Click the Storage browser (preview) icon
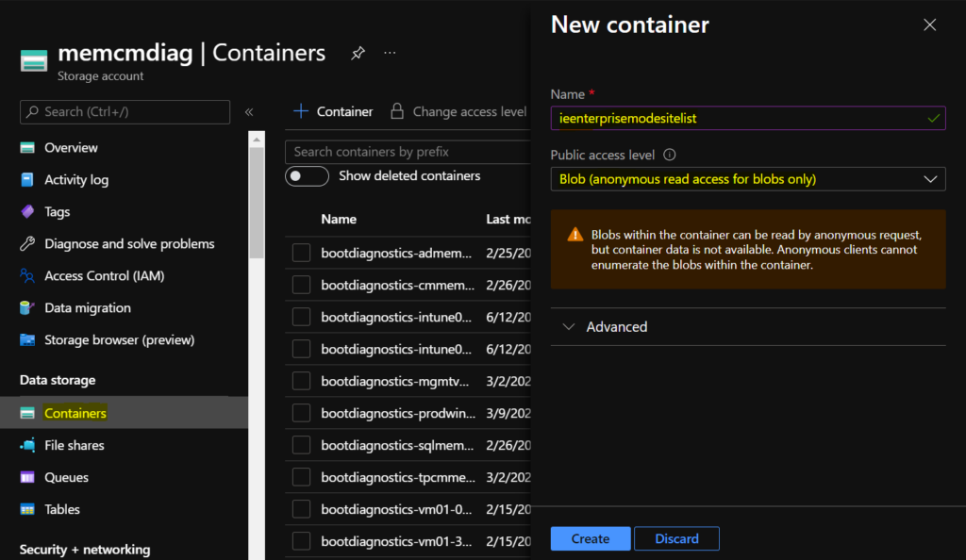 [x=27, y=339]
